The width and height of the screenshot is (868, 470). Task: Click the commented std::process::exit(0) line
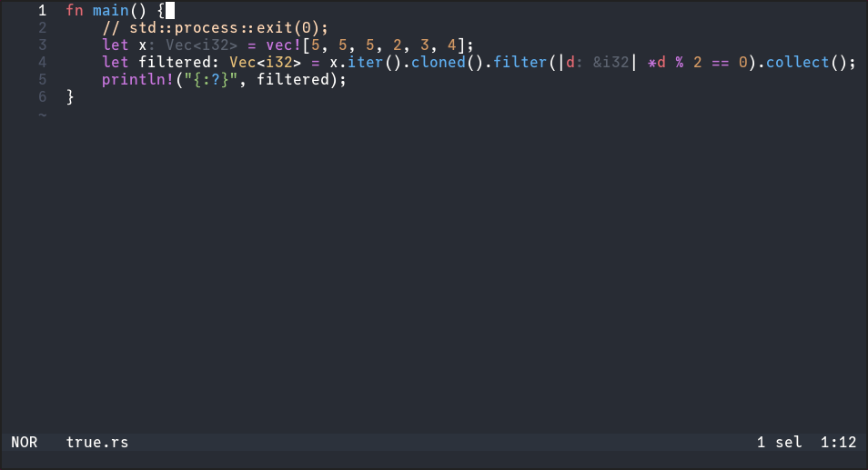[215, 28]
